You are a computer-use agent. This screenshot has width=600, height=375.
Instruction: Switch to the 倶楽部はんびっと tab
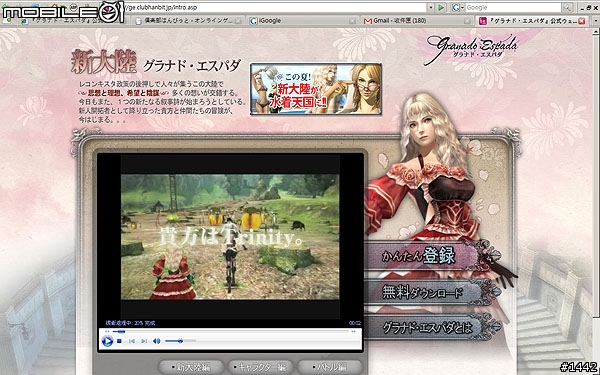(188, 21)
